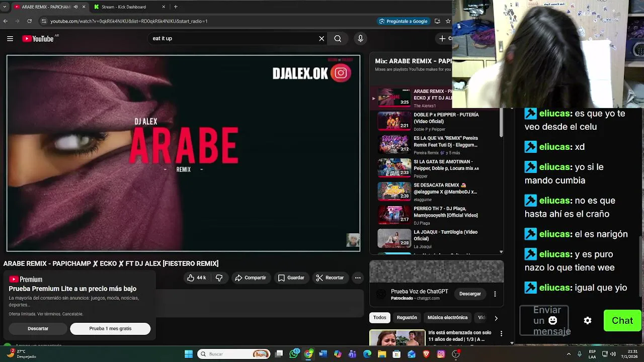Screen dimensions: 644x362
Task: Open WhatsApp from the taskbar
Action: (294, 354)
